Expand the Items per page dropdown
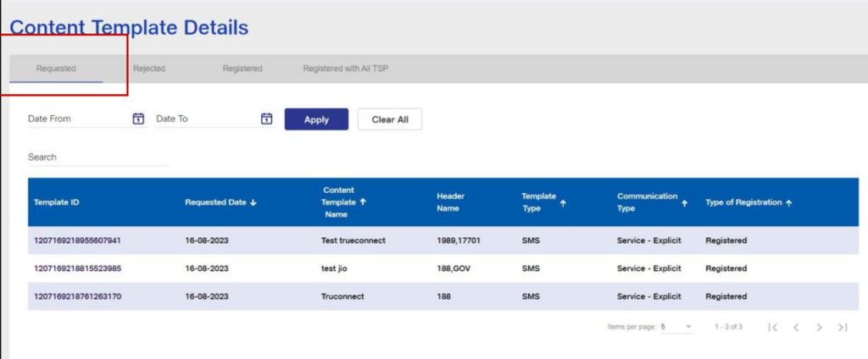The width and height of the screenshot is (868, 359). pyautogui.click(x=688, y=327)
